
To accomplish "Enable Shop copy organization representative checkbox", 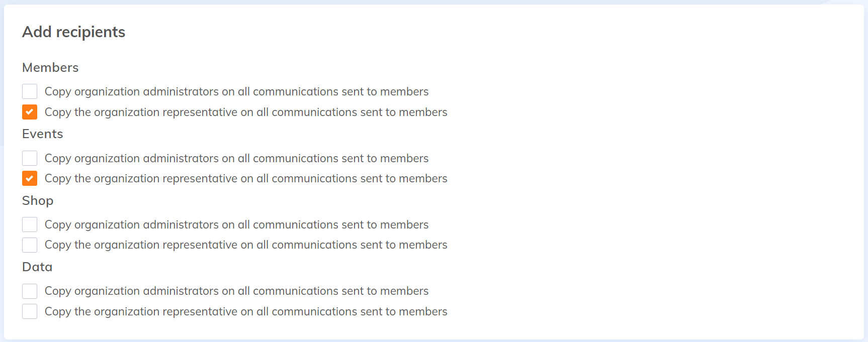I will 30,245.
